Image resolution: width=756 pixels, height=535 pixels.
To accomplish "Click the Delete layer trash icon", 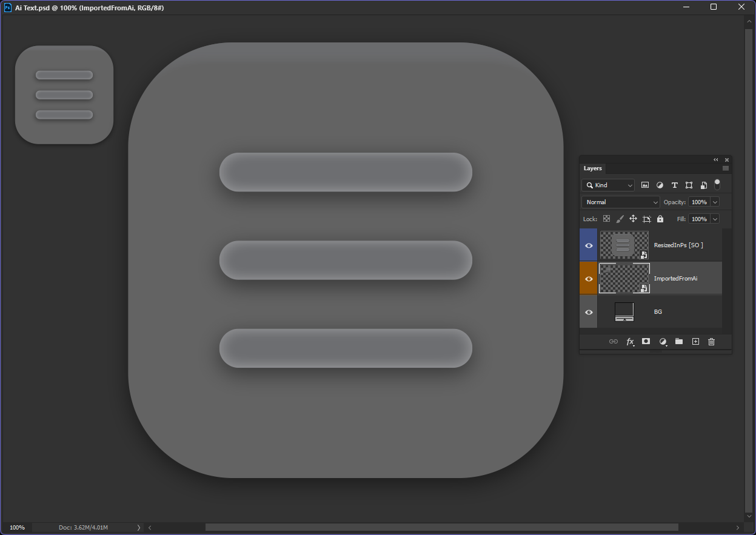I will coord(711,341).
